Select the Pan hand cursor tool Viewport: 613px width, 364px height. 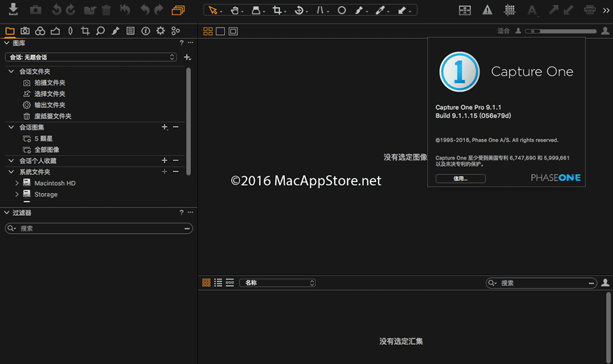point(235,10)
